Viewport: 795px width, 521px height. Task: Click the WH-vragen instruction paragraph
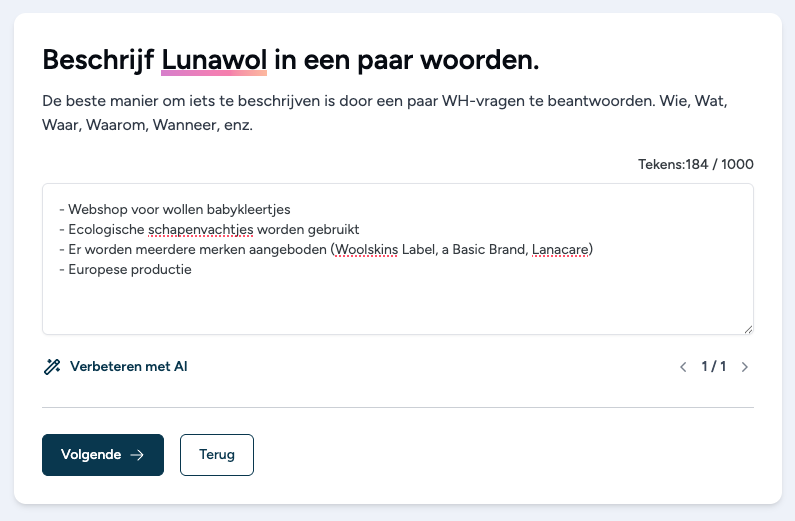[x=385, y=113]
